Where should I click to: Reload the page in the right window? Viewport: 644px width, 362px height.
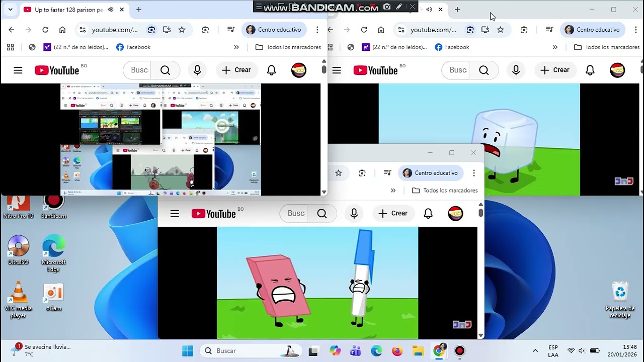pos(364,30)
